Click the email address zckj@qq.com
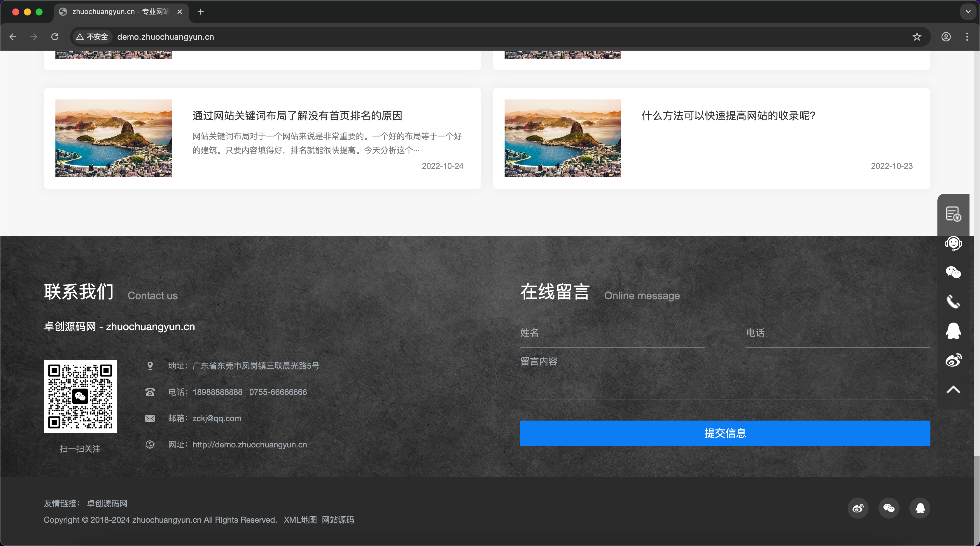This screenshot has width=980, height=546. pyautogui.click(x=217, y=418)
